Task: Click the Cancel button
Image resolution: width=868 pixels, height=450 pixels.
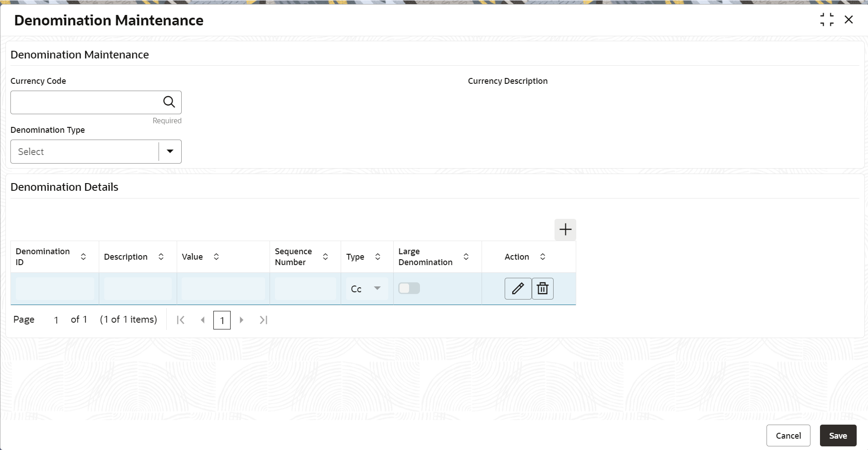Action: [788, 435]
